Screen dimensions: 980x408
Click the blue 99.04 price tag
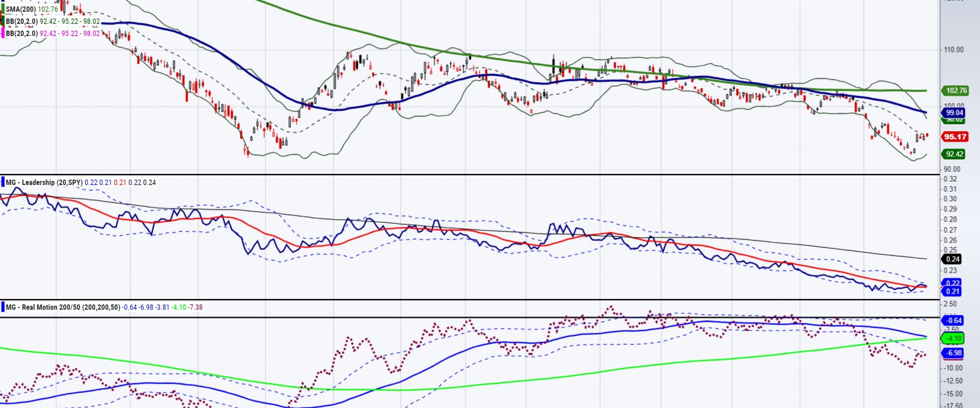(954, 112)
